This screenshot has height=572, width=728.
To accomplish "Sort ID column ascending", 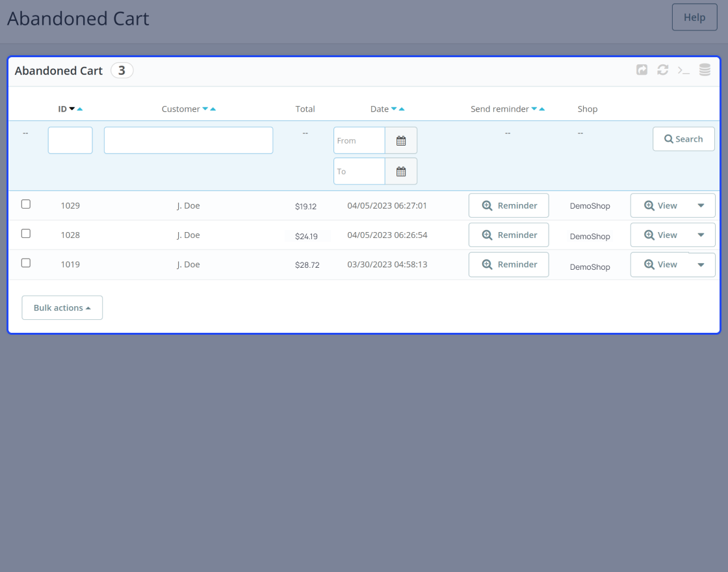I will point(80,109).
